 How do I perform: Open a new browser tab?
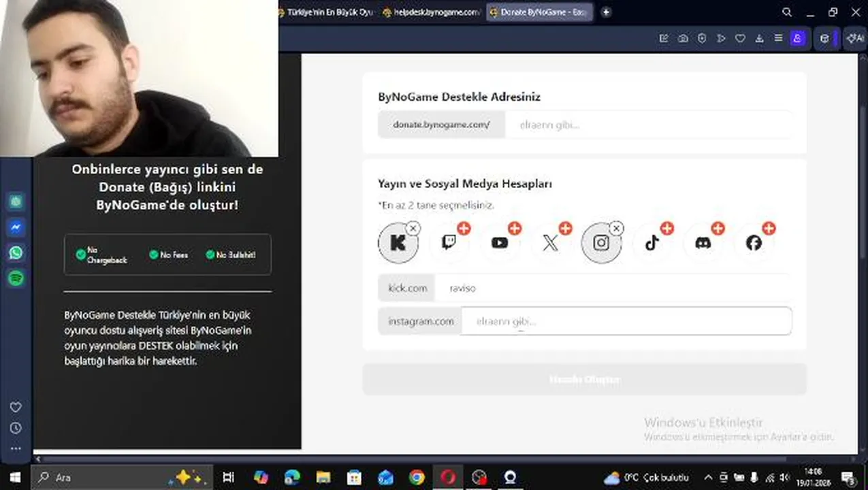(606, 12)
